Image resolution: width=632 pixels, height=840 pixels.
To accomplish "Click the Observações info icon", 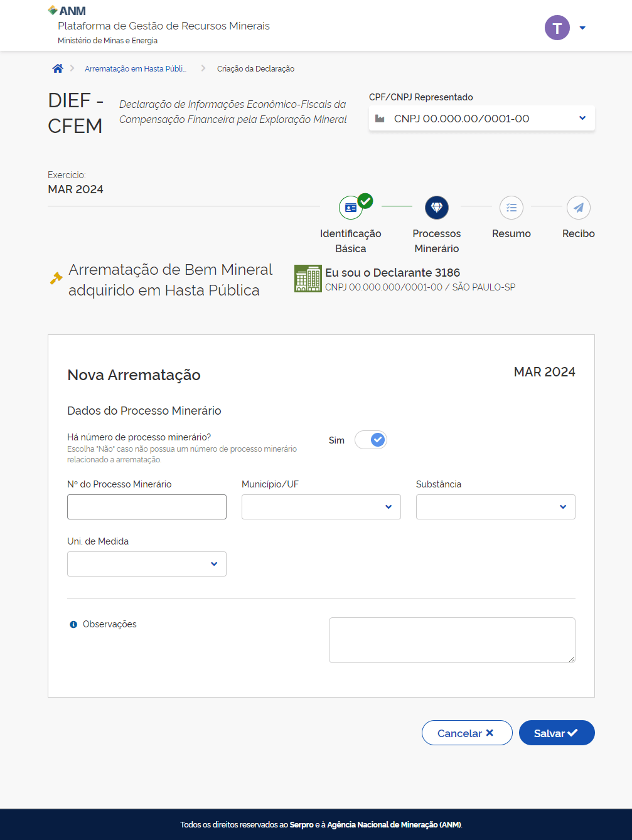I will [x=73, y=625].
